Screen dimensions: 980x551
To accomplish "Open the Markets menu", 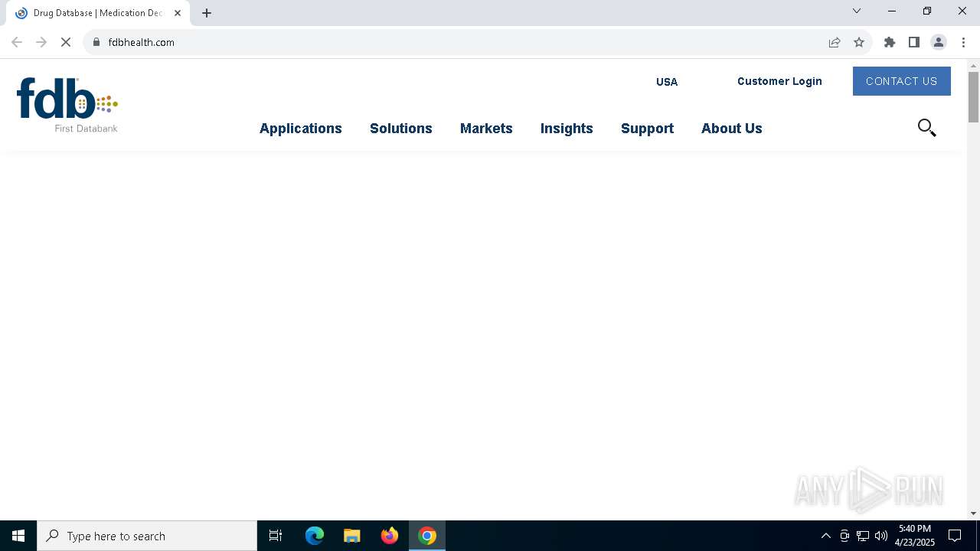I will pyautogui.click(x=486, y=129).
